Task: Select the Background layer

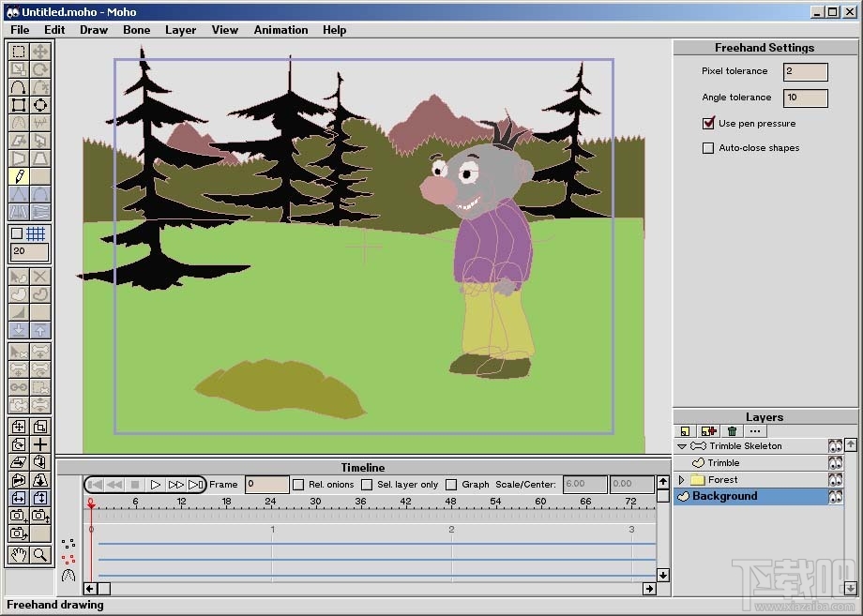Action: coord(724,497)
